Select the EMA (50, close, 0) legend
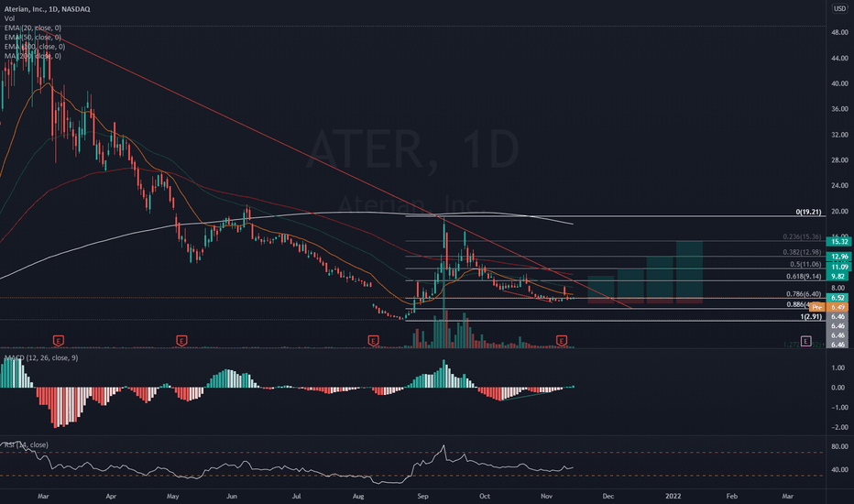This screenshot has width=854, height=504. (x=33, y=37)
